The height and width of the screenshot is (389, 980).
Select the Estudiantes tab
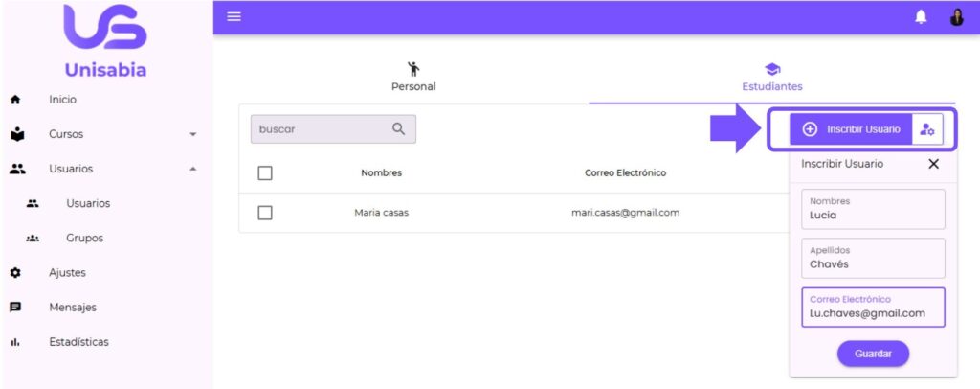(772, 77)
